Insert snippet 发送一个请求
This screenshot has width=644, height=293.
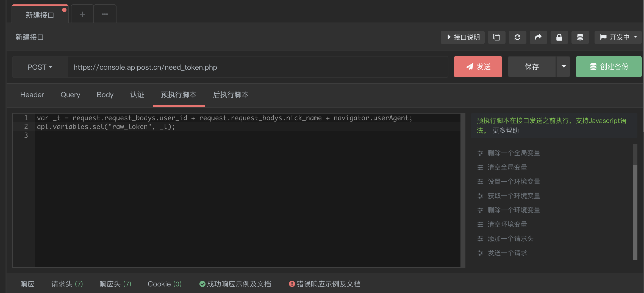tap(507, 253)
